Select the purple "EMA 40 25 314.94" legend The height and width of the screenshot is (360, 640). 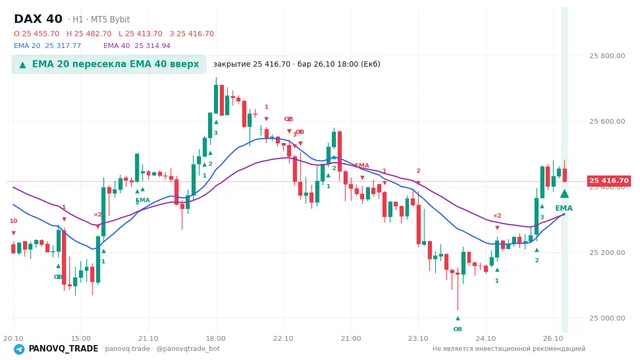click(137, 46)
